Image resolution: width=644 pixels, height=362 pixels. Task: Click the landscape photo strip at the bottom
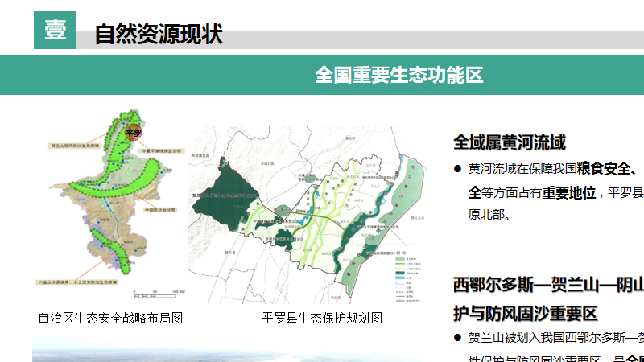[x=225, y=350]
